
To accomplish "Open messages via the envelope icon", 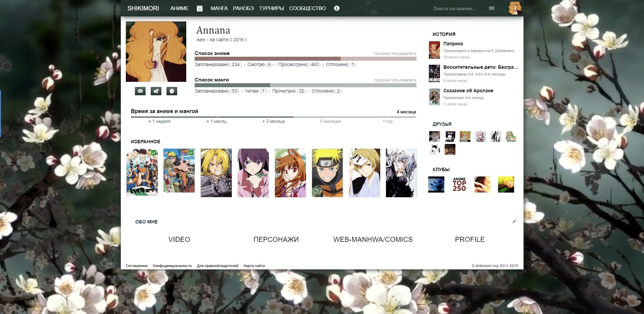I will (x=140, y=91).
